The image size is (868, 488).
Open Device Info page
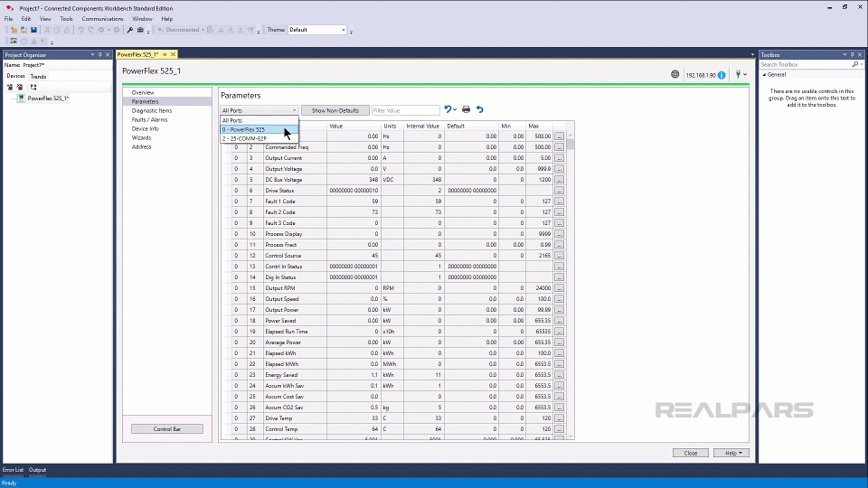click(145, 128)
